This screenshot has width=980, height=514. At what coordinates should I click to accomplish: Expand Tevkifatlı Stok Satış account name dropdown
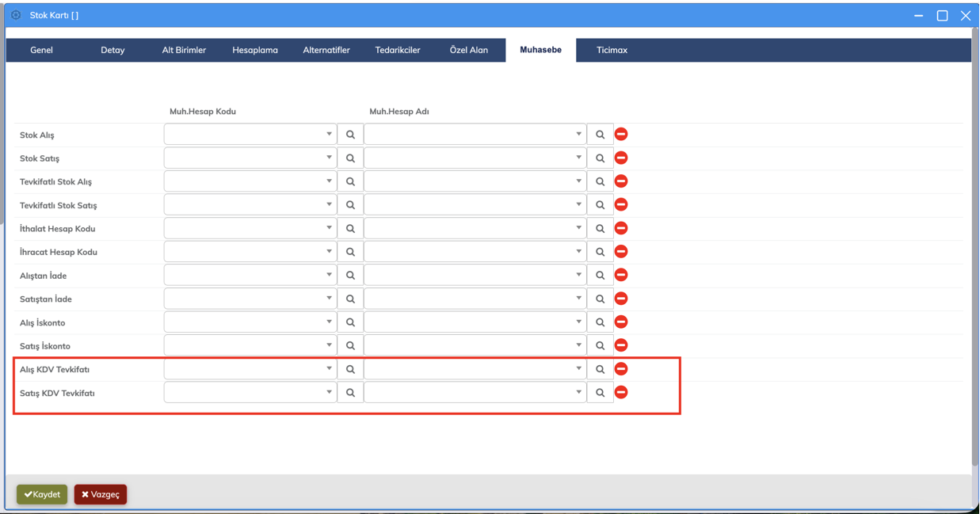tap(578, 205)
